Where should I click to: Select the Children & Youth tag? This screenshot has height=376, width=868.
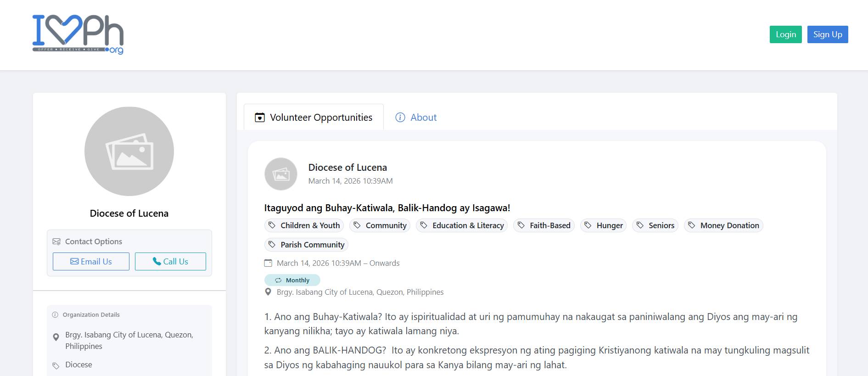tap(304, 225)
